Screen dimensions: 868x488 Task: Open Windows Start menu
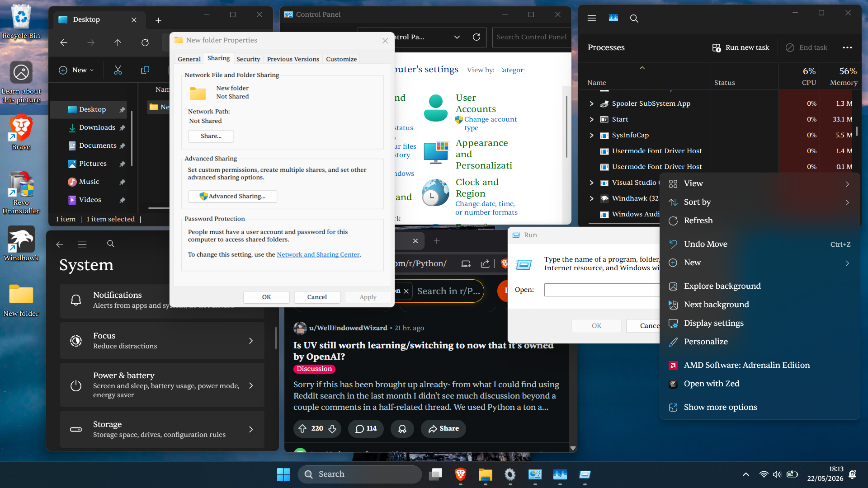(x=283, y=474)
